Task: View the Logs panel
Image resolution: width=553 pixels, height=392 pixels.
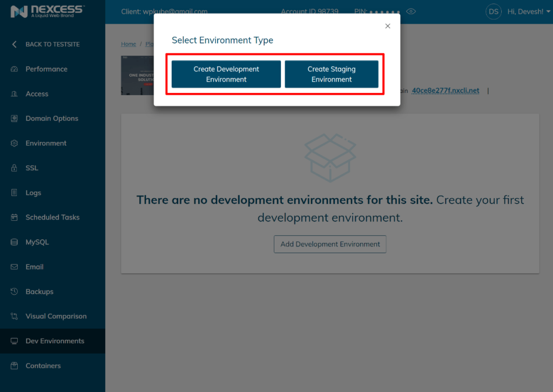Action: point(33,193)
